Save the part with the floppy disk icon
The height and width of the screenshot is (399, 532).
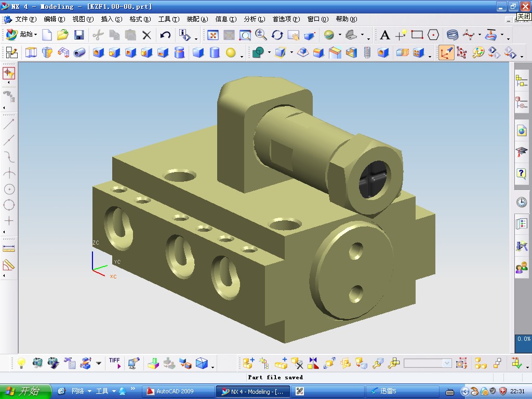click(79, 35)
